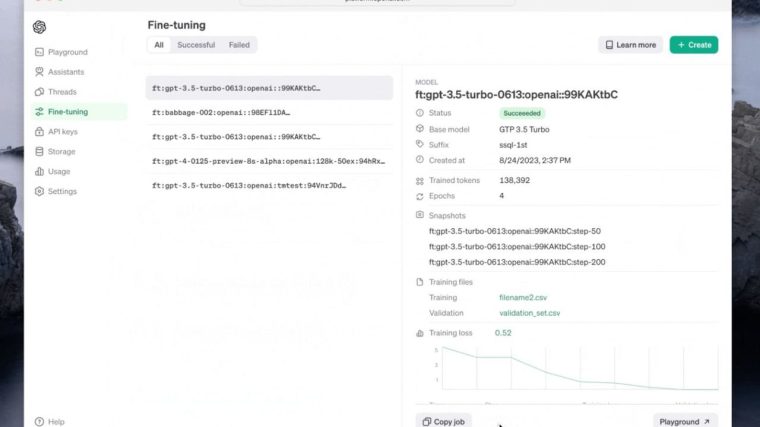Click the model title ft:gpt-3.5-turbo-0613:openai::99KAKtbC

(x=516, y=95)
